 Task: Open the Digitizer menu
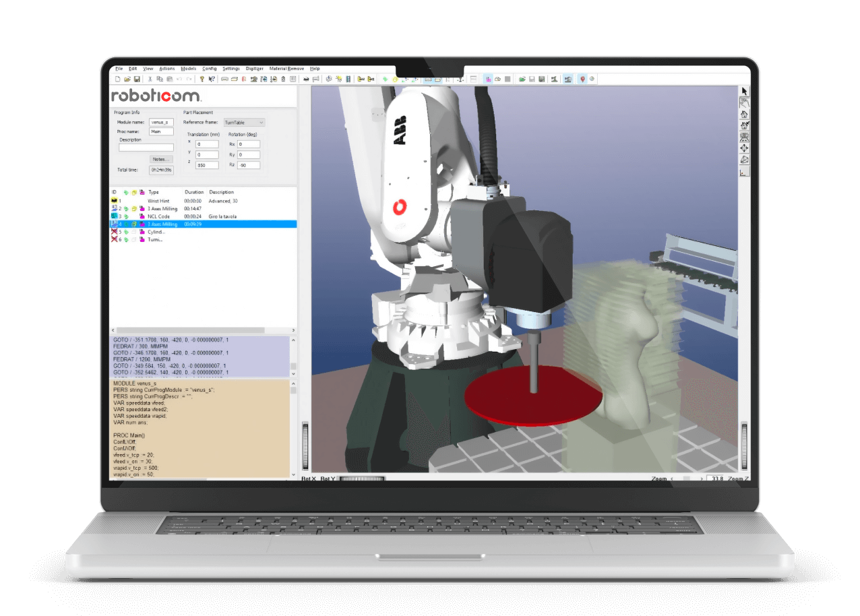coord(255,69)
